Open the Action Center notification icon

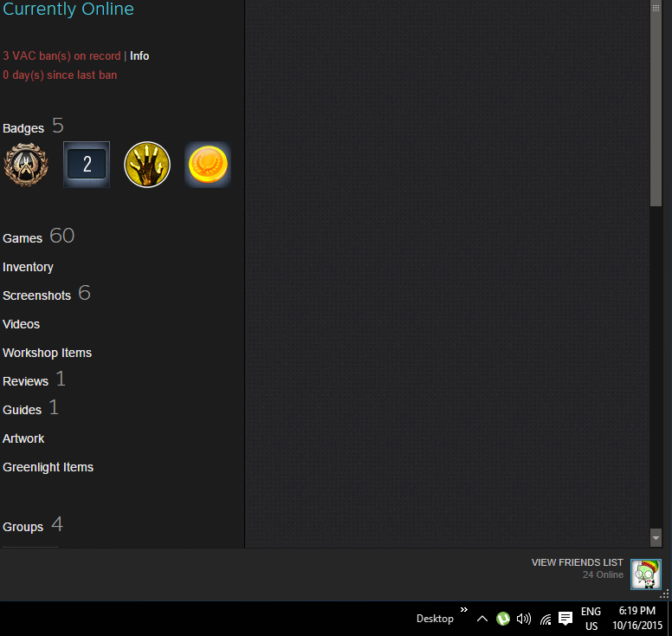pos(565,619)
